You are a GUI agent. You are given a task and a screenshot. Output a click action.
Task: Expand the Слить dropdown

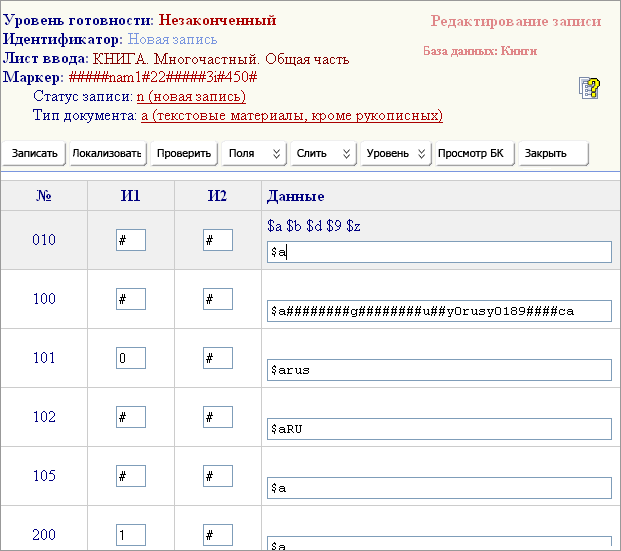(324, 153)
